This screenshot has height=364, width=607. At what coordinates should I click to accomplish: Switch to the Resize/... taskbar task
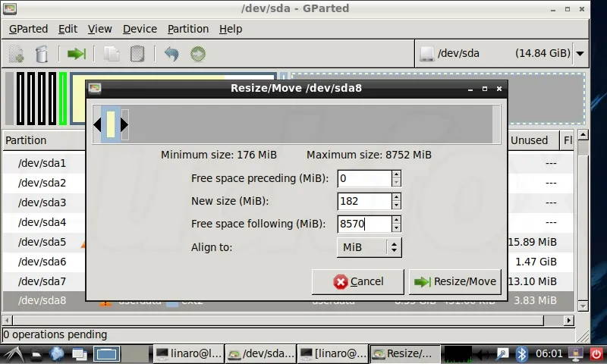405,353
